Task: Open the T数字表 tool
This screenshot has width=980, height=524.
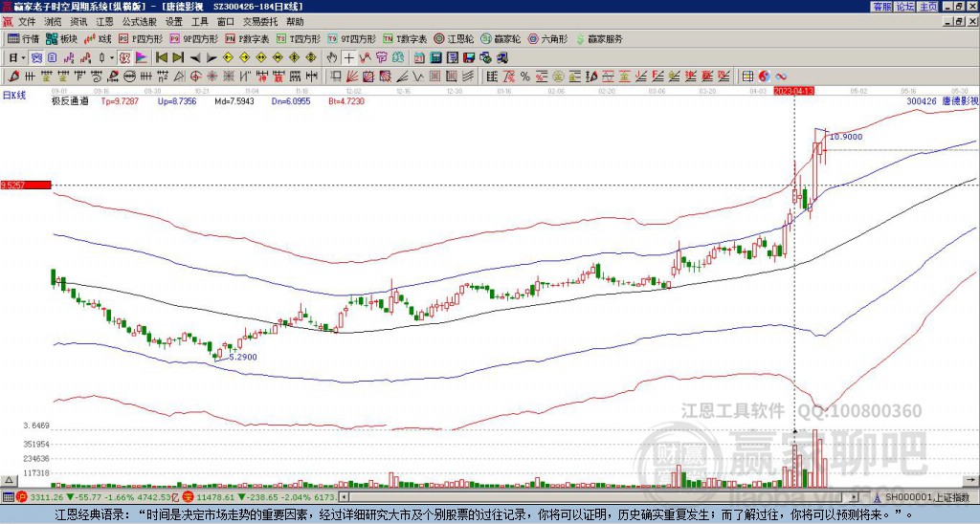Action: click(405, 38)
